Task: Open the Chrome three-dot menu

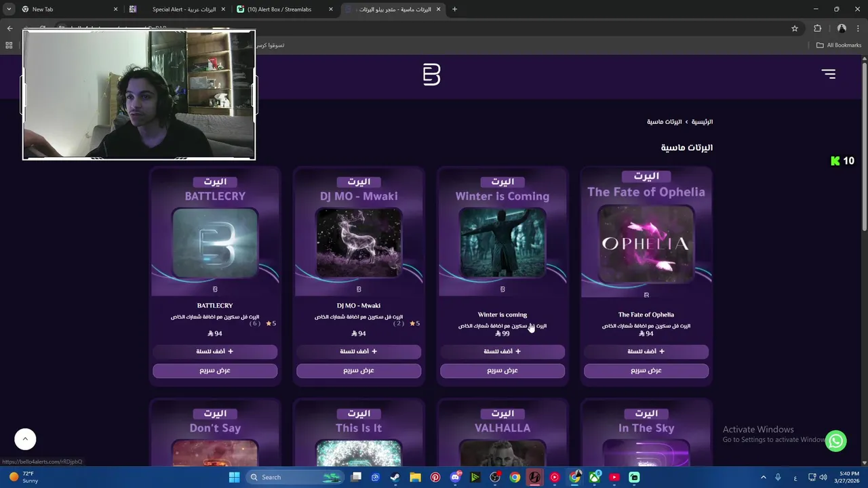Action: [x=858, y=28]
